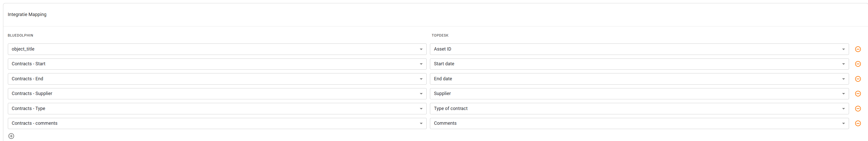The height and width of the screenshot is (141, 868).
Task: Expand the Comments TOPdesk dropdown
Action: (x=639, y=123)
